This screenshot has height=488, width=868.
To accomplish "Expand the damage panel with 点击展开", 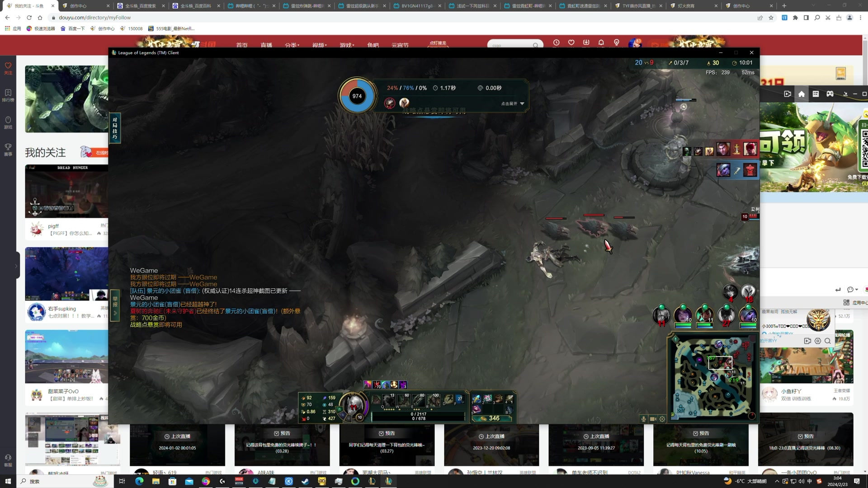I will point(513,103).
